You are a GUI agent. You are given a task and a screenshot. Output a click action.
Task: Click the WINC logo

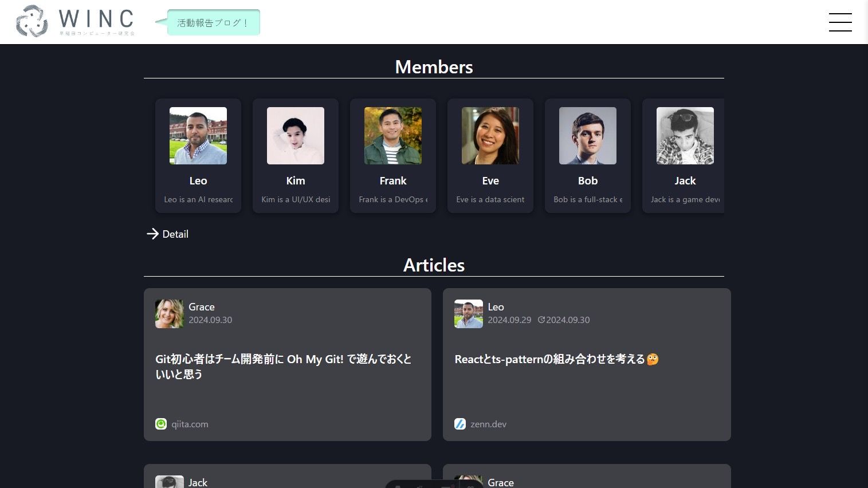pyautogui.click(x=76, y=22)
